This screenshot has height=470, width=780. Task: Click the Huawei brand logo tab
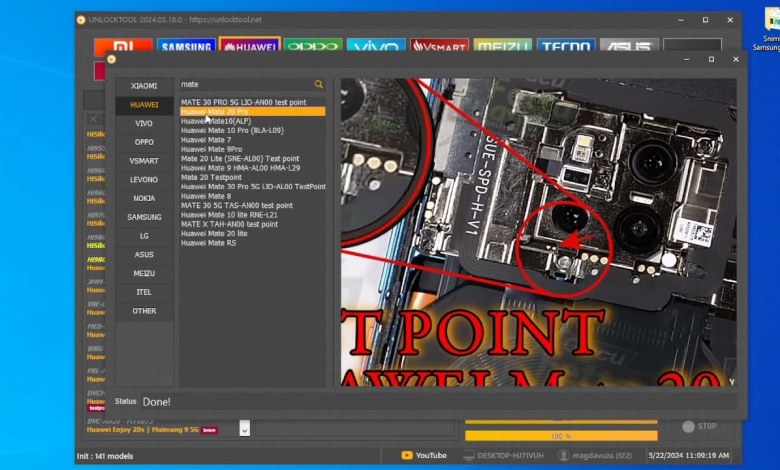click(x=249, y=46)
